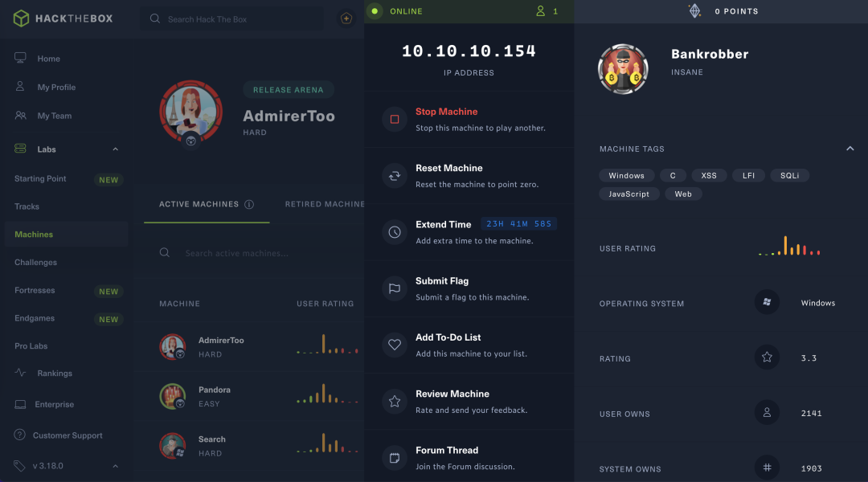Image resolution: width=868 pixels, height=482 pixels.
Task: Click the Windows operating system icon
Action: click(767, 302)
